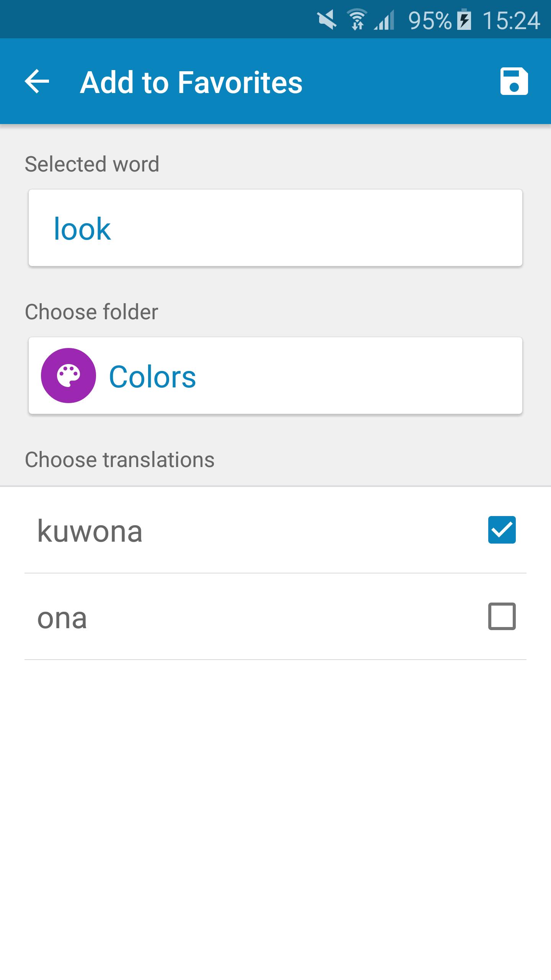Edit the selected word field look

tap(275, 228)
